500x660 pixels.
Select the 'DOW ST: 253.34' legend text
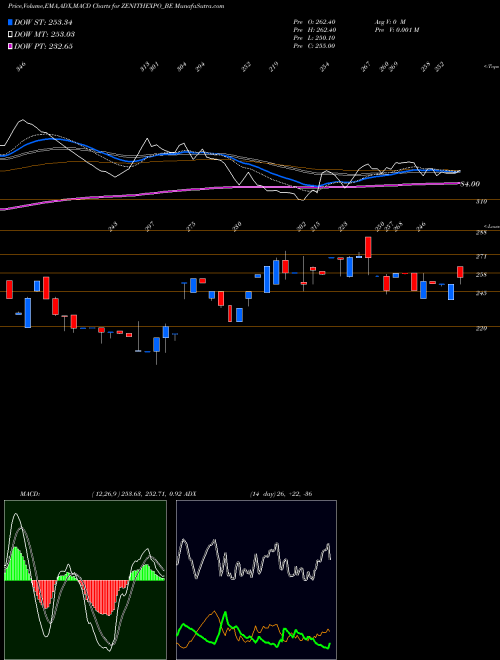(43, 22)
